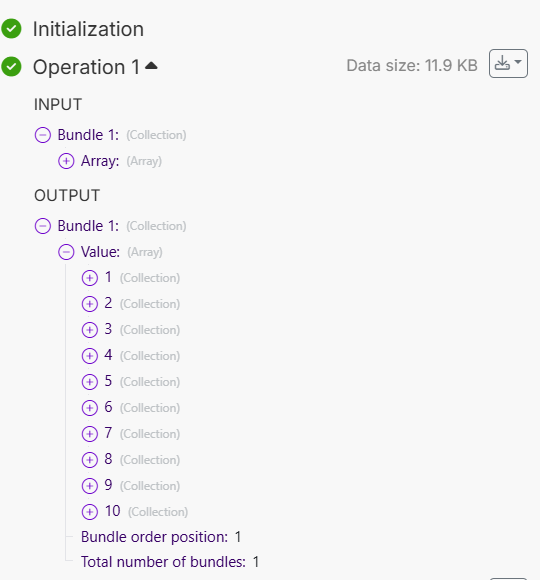Expand collection item 7
The image size is (540, 580).
click(90, 434)
